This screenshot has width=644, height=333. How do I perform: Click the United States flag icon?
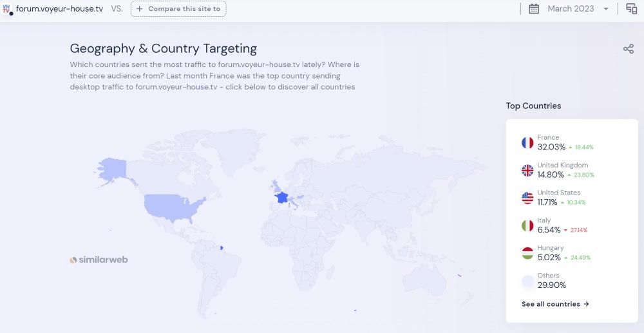click(x=527, y=198)
